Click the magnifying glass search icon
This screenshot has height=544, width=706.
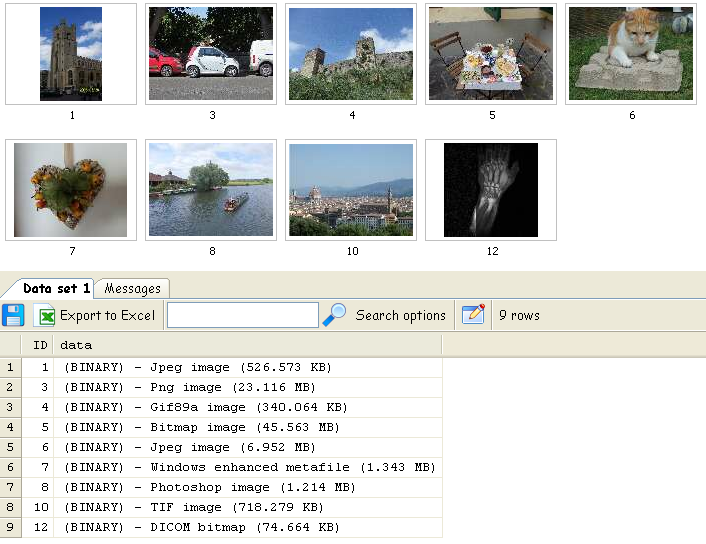(x=334, y=314)
